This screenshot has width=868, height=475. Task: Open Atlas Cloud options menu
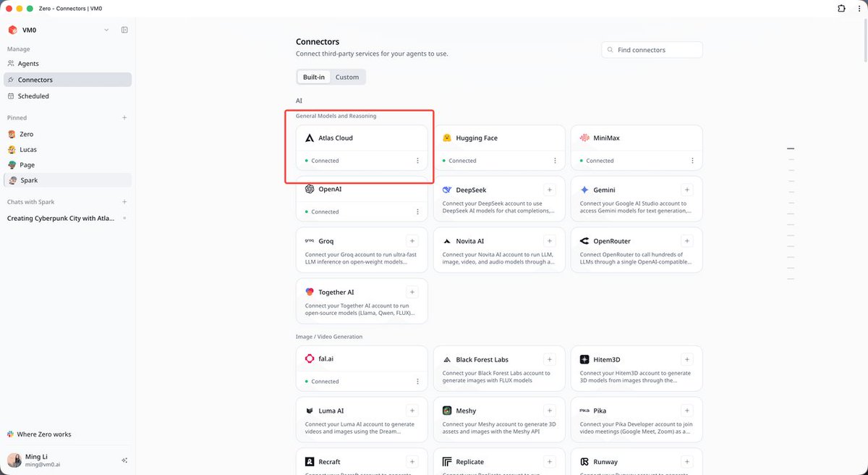pos(417,161)
